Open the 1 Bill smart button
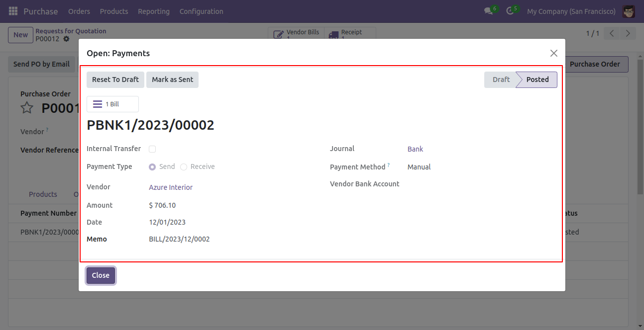Viewport: 644px width, 330px height. point(112,104)
